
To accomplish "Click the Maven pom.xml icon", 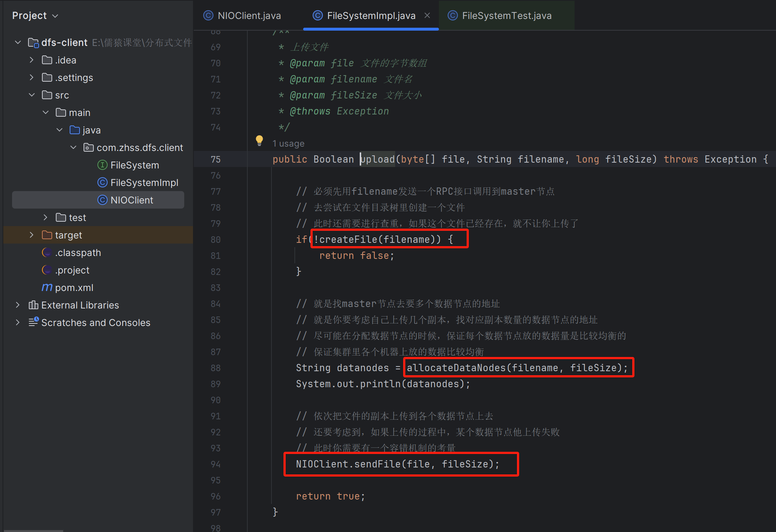I will click(47, 288).
